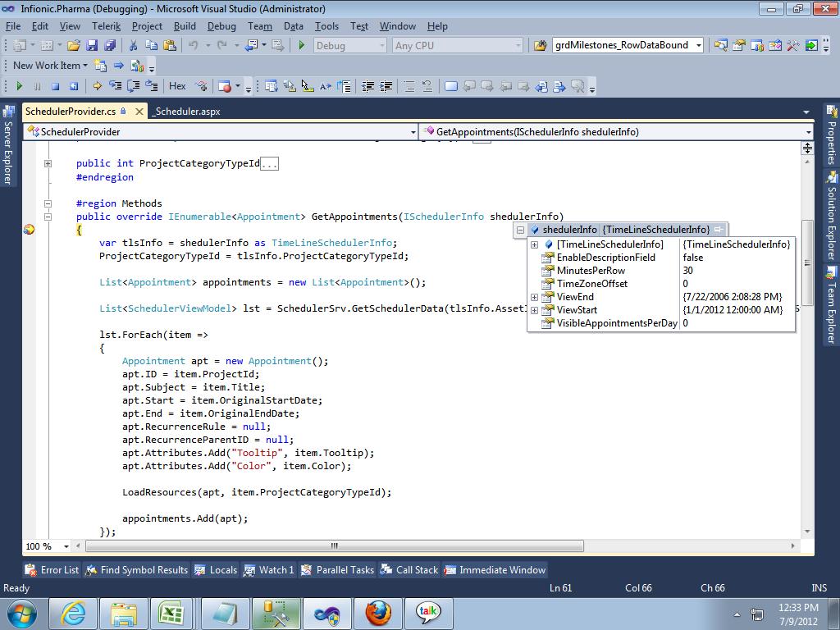Click the horizontal scrollbar in code editor

(x=334, y=546)
